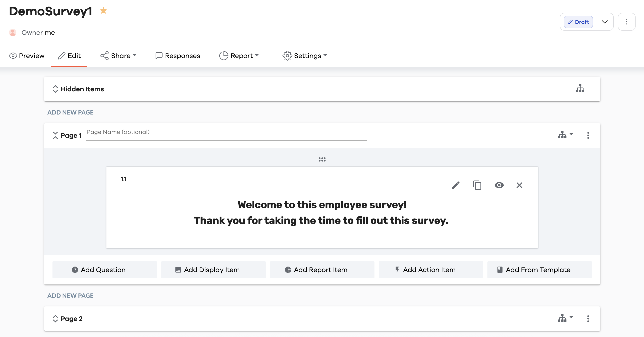Image resolution: width=644 pixels, height=337 pixels.
Task: Open the Page 1 branching logic dropdown
Action: point(565,135)
